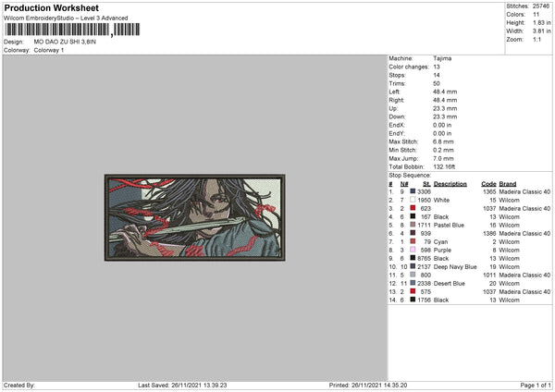Click the 'Last Saved' timestamp in footer
555x392 pixels.
point(182,385)
